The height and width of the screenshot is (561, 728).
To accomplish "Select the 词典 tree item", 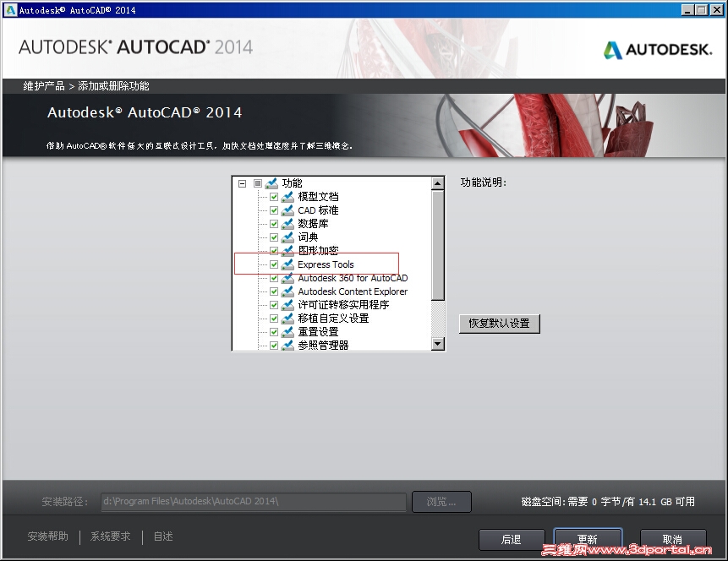I will click(x=308, y=237).
